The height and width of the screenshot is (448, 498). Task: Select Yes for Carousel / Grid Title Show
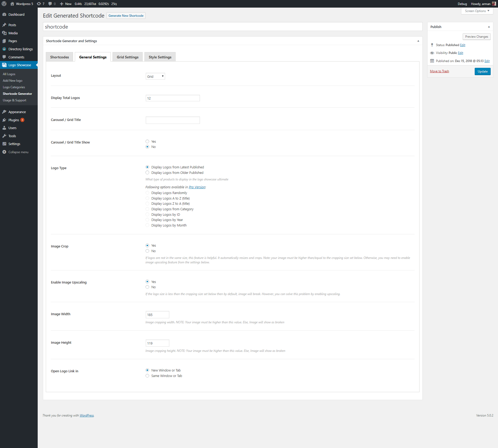click(147, 141)
